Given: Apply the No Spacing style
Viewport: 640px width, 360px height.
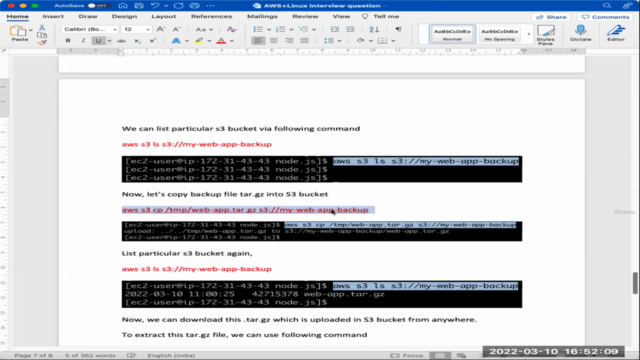Looking at the screenshot, I should [x=500, y=34].
